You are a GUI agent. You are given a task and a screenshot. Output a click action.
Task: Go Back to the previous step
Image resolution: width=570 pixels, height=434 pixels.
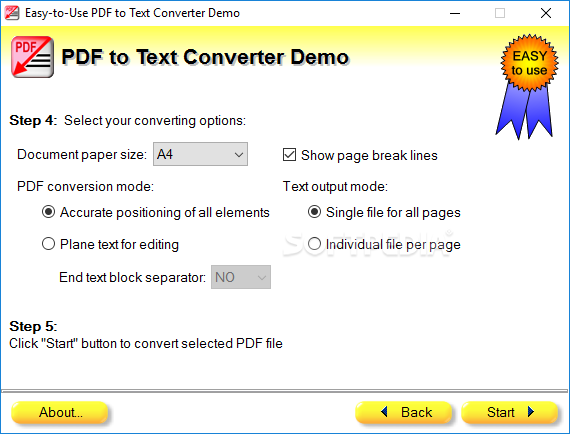click(x=404, y=413)
